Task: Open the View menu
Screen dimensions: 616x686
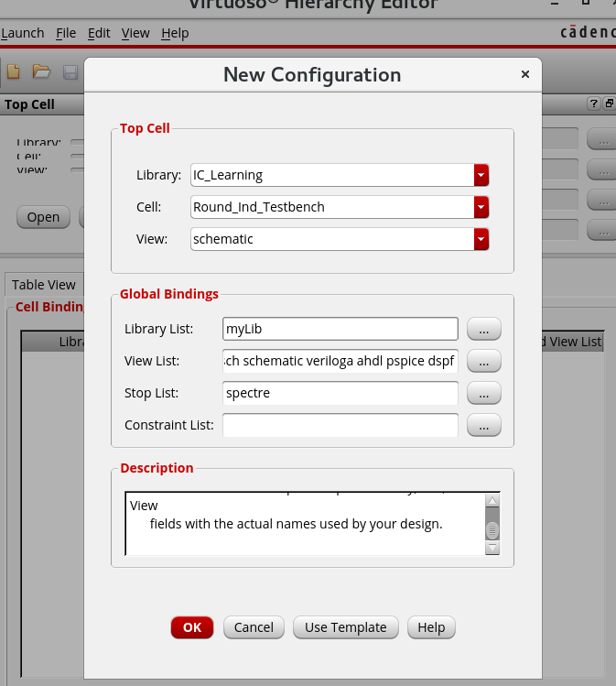Action: point(135,33)
